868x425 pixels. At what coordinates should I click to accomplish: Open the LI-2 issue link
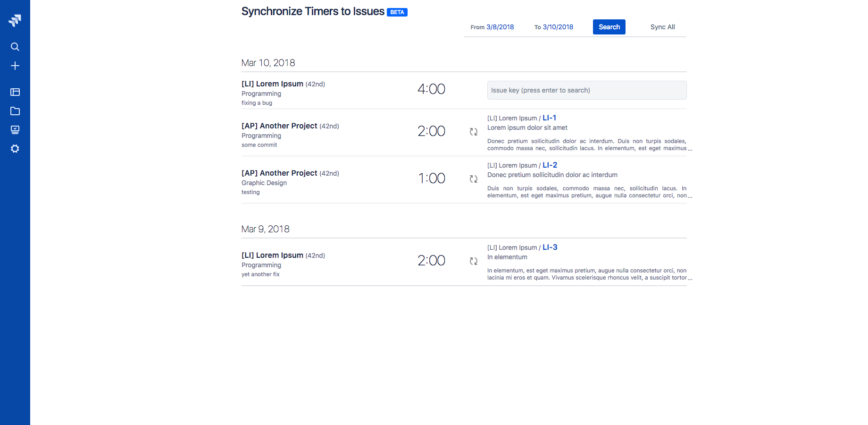click(x=550, y=165)
